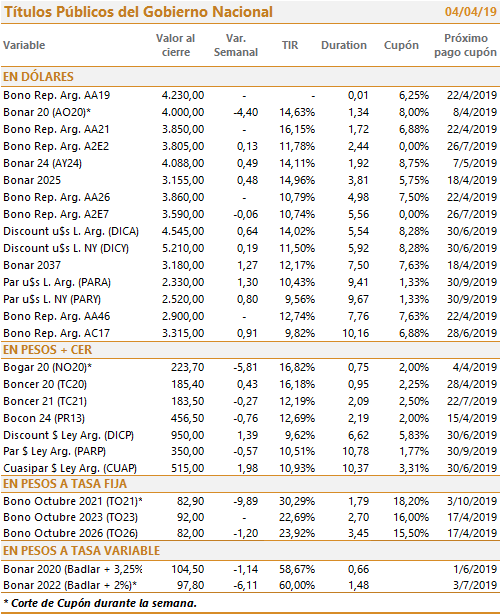This screenshot has height=614, width=500.
Task: Click the Próximo pago cupón header
Action: point(466,45)
